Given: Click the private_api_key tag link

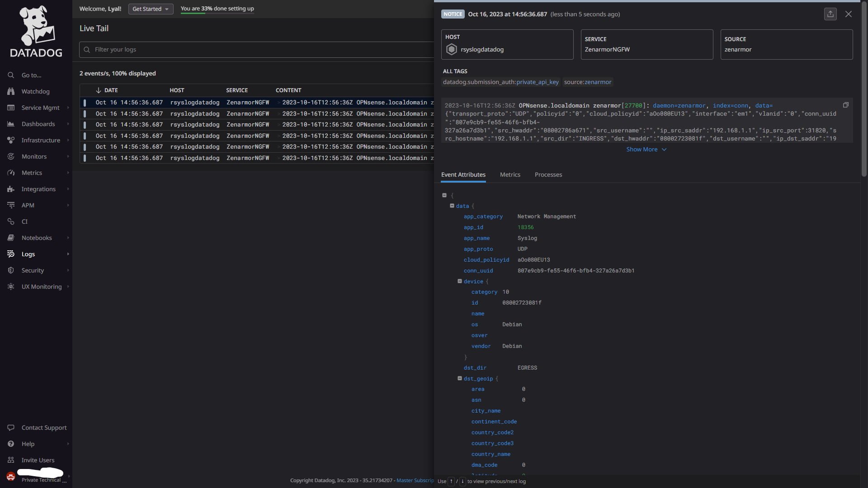Looking at the screenshot, I should tap(537, 82).
